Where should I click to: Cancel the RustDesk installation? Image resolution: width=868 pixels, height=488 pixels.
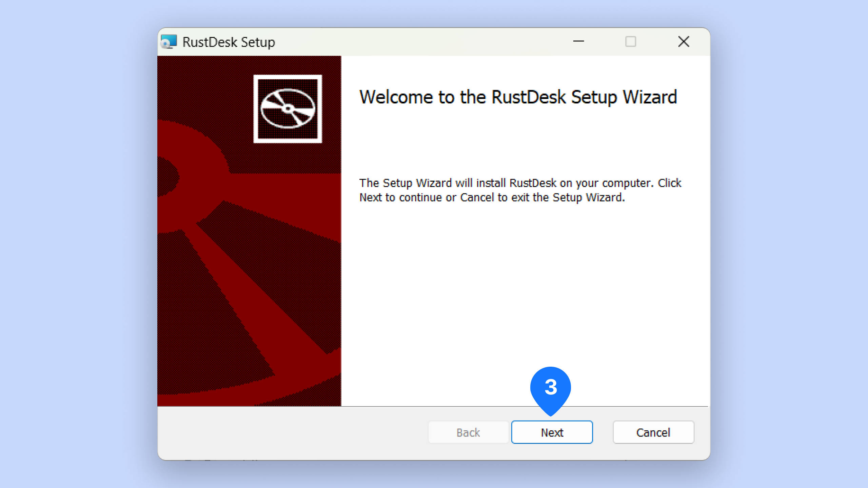pyautogui.click(x=653, y=432)
